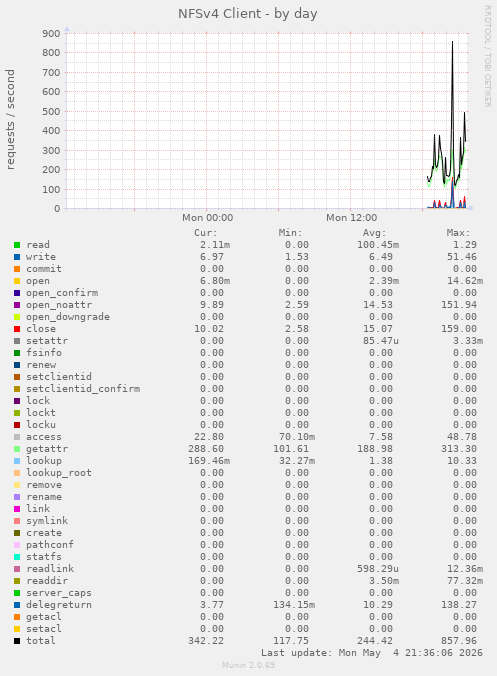
Task: Click the blue swatch beside 'write'
Action: coord(17,257)
